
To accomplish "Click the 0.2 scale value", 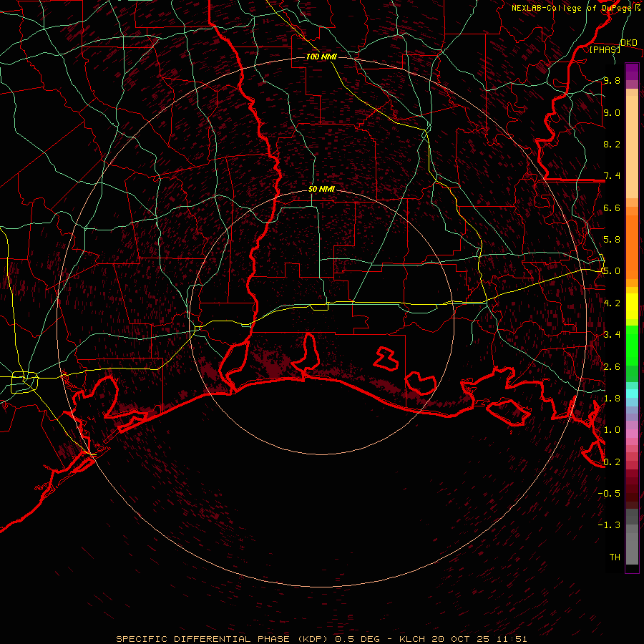I will (612, 462).
